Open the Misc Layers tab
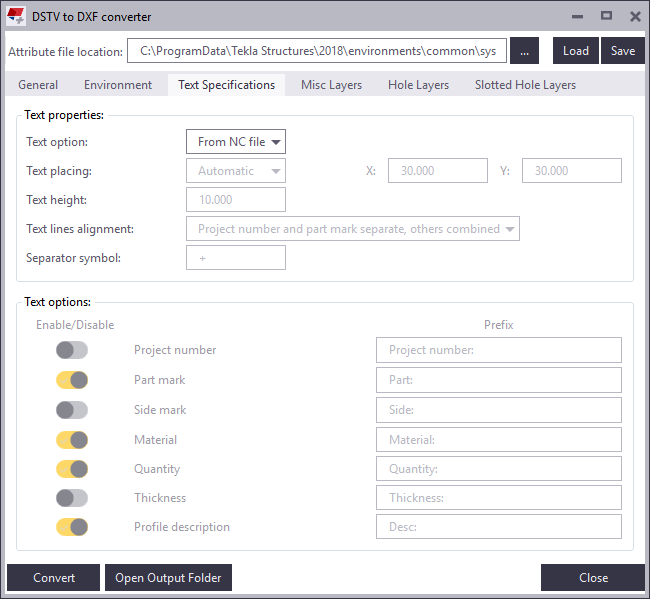The height and width of the screenshot is (599, 650). pyautogui.click(x=331, y=85)
